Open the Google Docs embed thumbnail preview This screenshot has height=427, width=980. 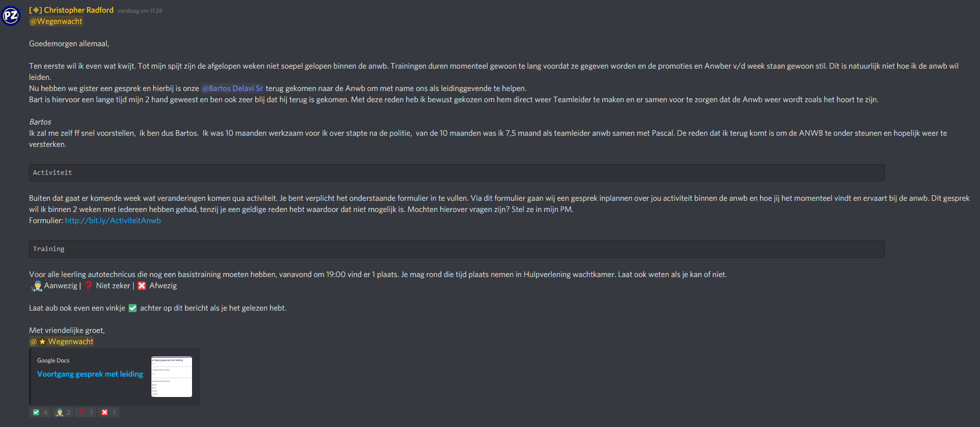(x=172, y=377)
